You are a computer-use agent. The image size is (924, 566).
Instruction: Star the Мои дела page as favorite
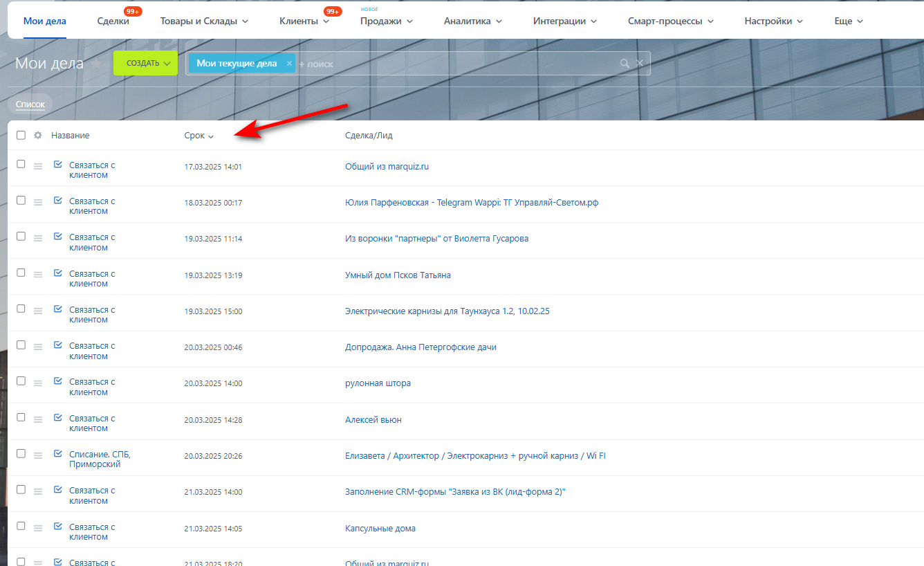(x=97, y=64)
